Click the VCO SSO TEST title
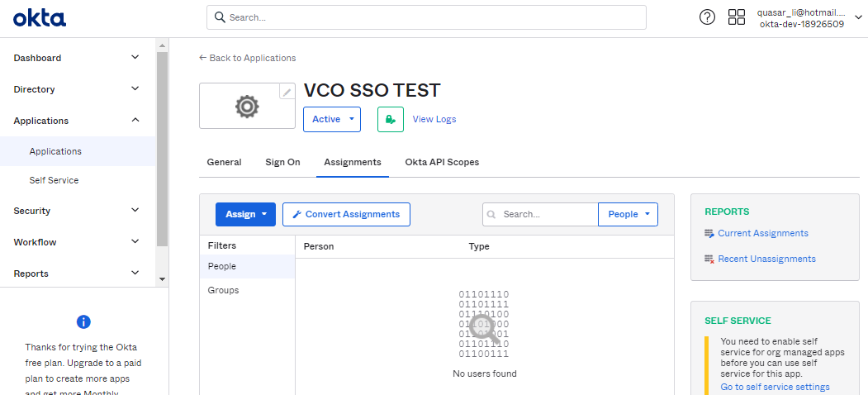Viewport: 868px width, 395px height. pyautogui.click(x=372, y=90)
